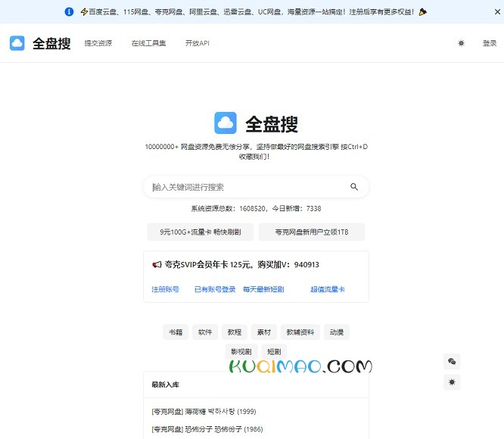Toggle theme with header sun icon
This screenshot has width=504, height=439.
[x=462, y=43]
